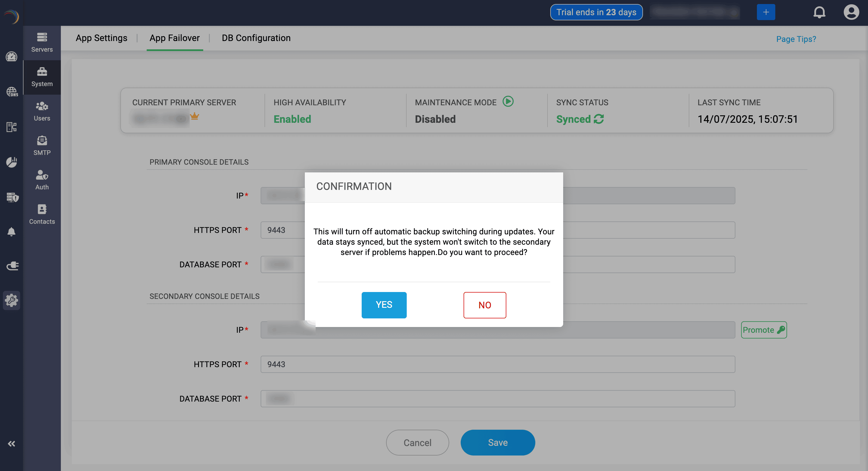868x471 pixels.
Task: Click YES in the confirmation dialog
Action: click(x=384, y=305)
